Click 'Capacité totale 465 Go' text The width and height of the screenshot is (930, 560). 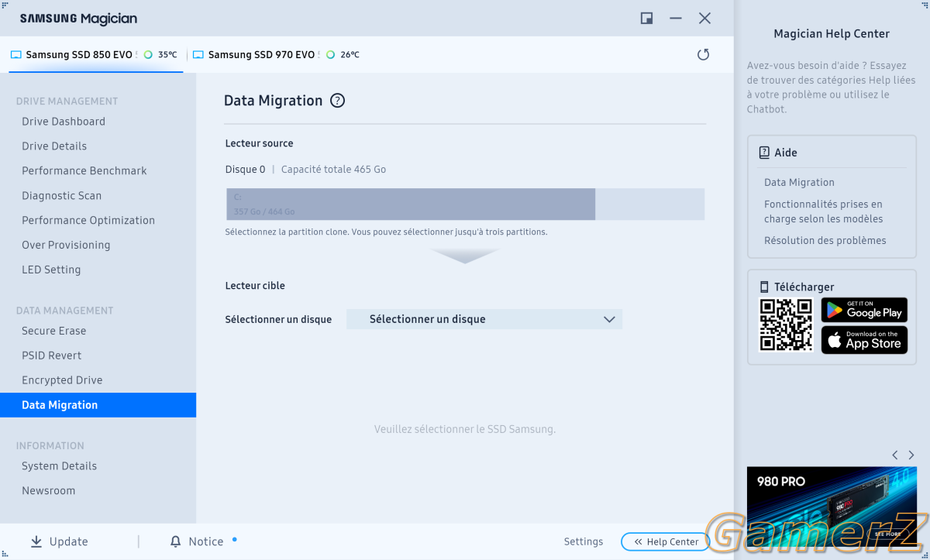[333, 170]
